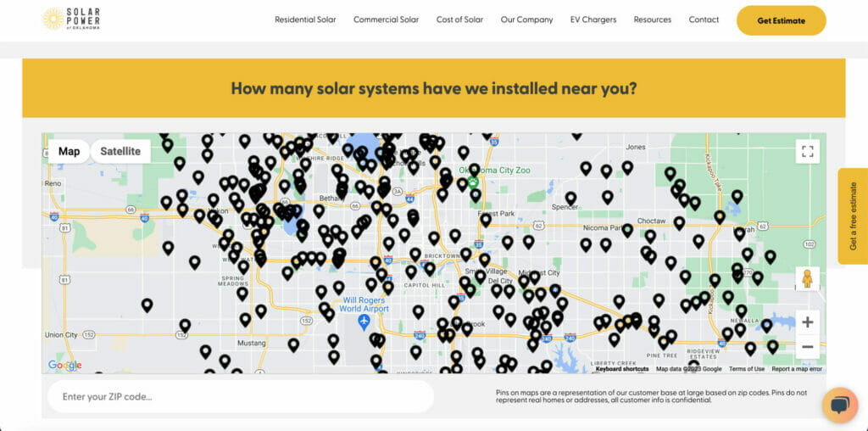Open the map Terms of Use link
The image size is (868, 431).
tap(746, 369)
